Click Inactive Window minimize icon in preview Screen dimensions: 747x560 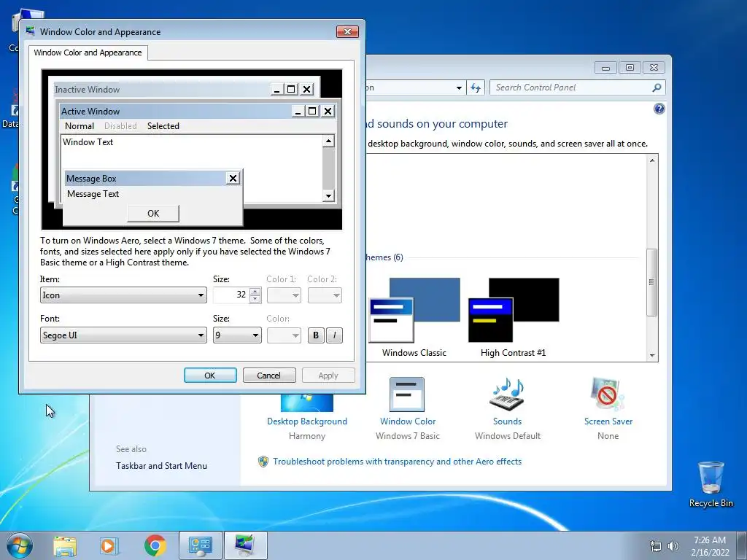coord(276,89)
